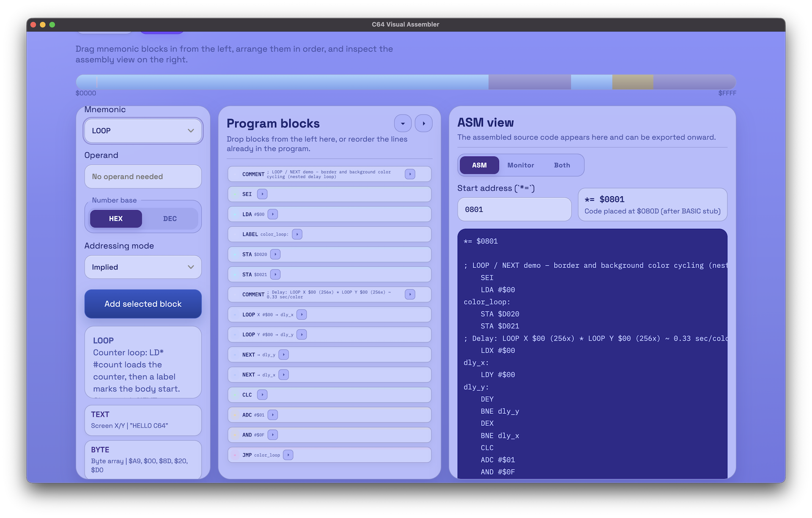812x518 pixels.
Task: Click the arrow button on JMP color_loop block
Action: click(288, 455)
